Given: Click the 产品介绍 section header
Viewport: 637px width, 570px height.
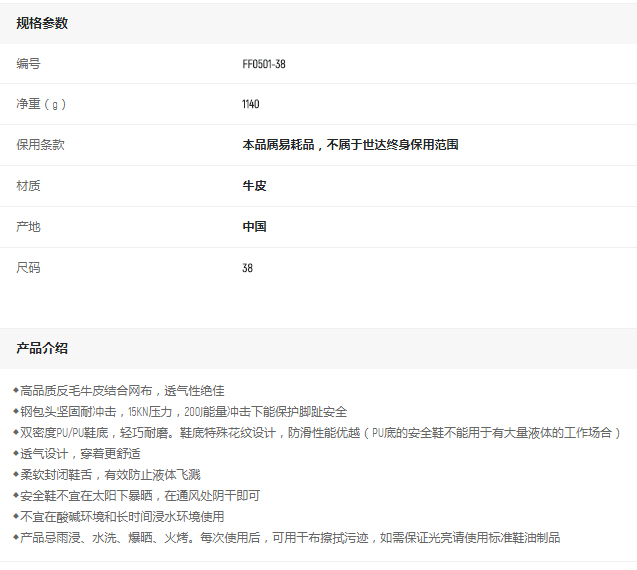Looking at the screenshot, I should 42,348.
